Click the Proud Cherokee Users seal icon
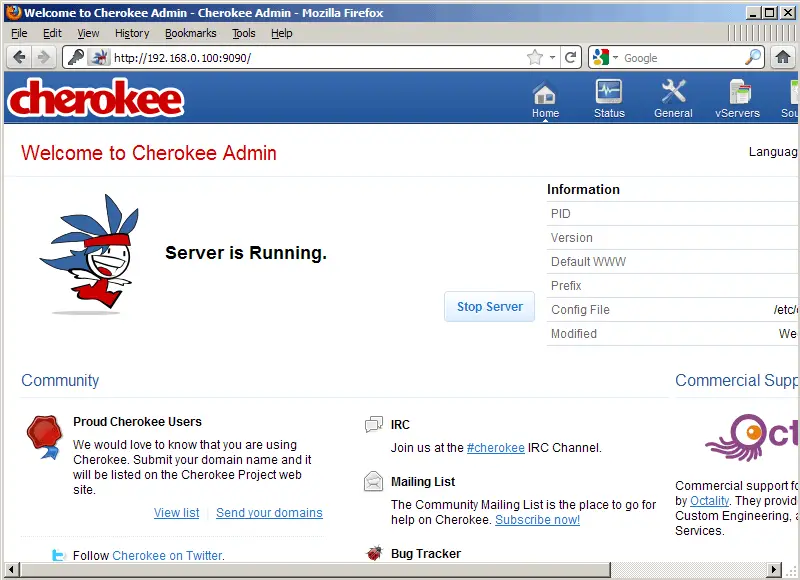 (x=44, y=437)
